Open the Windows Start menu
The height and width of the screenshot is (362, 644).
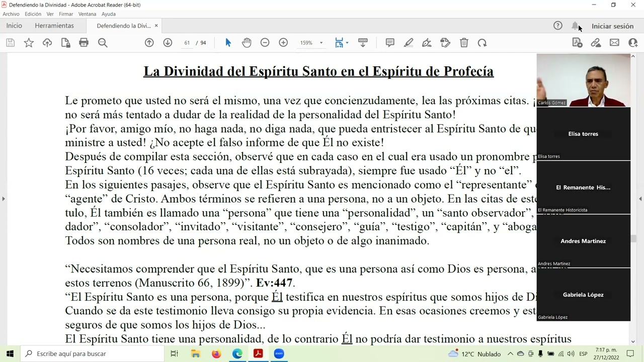(10, 354)
